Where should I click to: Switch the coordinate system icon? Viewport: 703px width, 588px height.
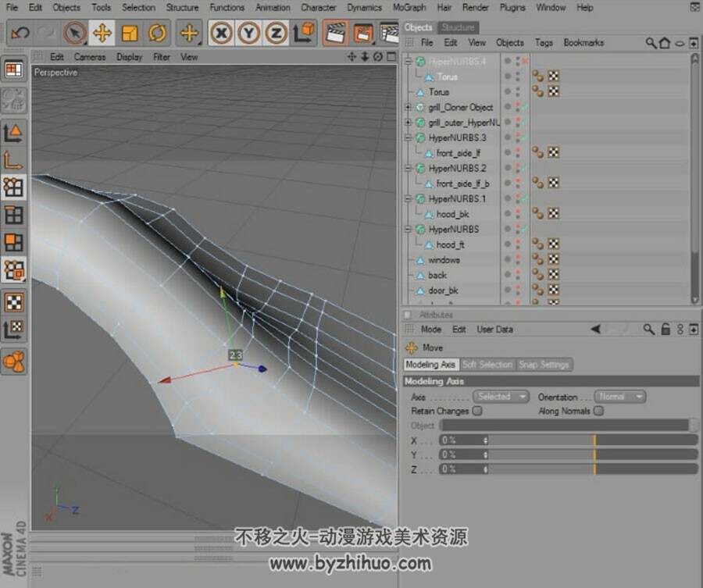pos(304,33)
